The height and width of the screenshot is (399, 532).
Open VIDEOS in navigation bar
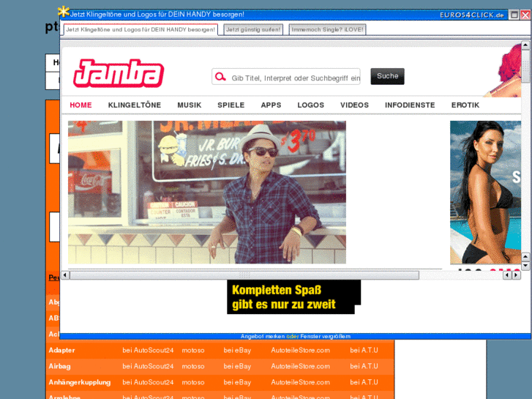pyautogui.click(x=355, y=105)
